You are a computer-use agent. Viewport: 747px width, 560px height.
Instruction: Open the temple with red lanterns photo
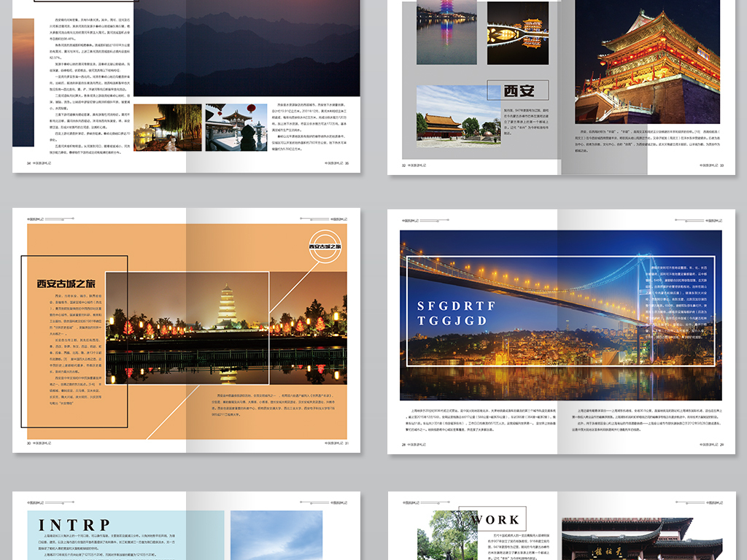pyautogui.click(x=236, y=127)
